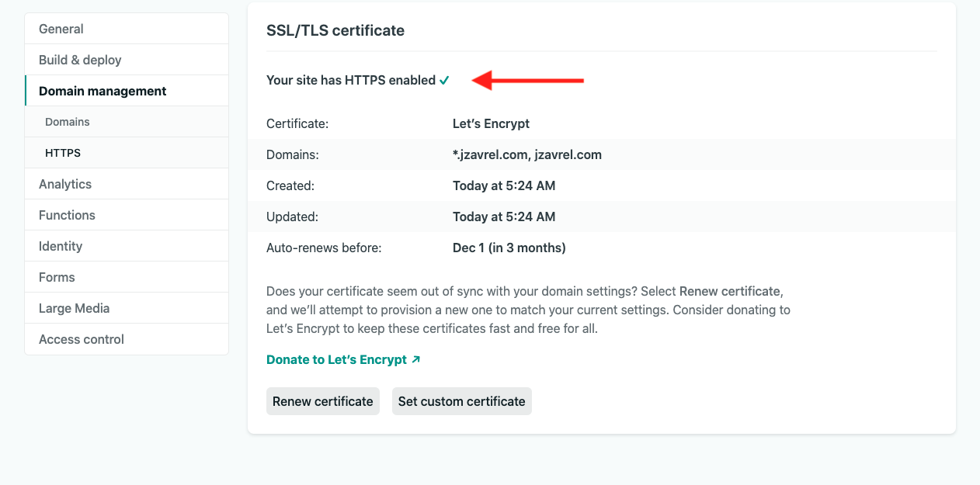Viewport: 980px width, 485px height.
Task: Open the Analytics settings section
Action: point(127,184)
